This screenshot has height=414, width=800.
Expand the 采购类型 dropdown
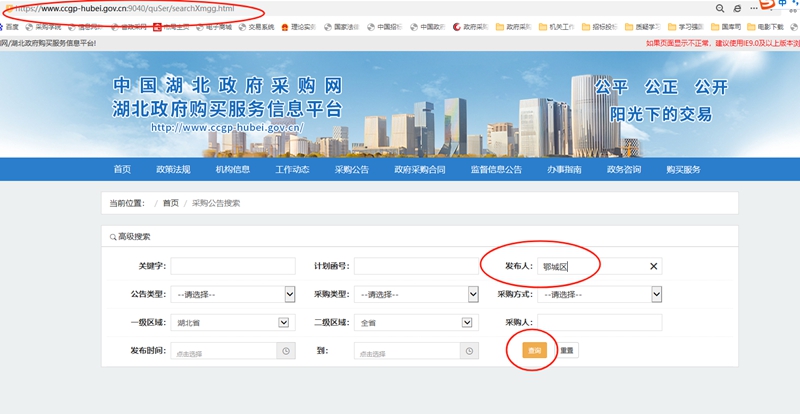(x=473, y=294)
